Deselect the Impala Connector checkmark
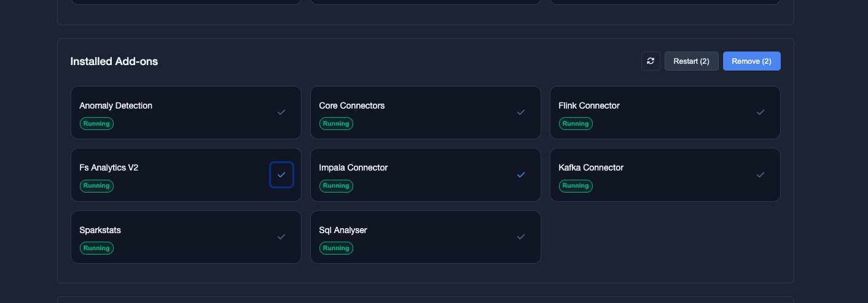Viewport: 868px width, 303px height. 521,175
